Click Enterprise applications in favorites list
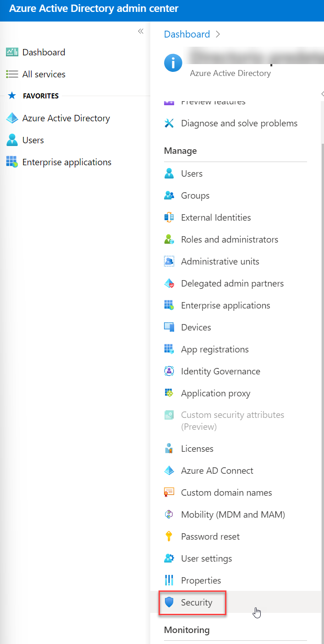This screenshot has height=644, width=324. click(66, 162)
